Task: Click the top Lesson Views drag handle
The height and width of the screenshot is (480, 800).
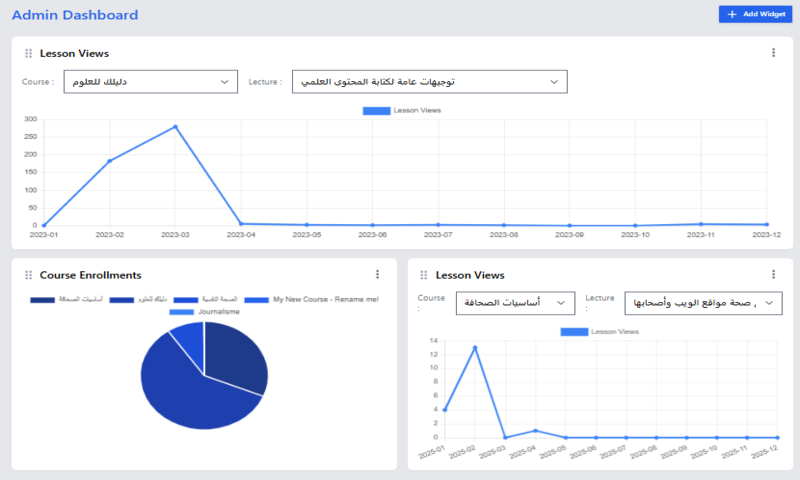Action: (x=28, y=53)
